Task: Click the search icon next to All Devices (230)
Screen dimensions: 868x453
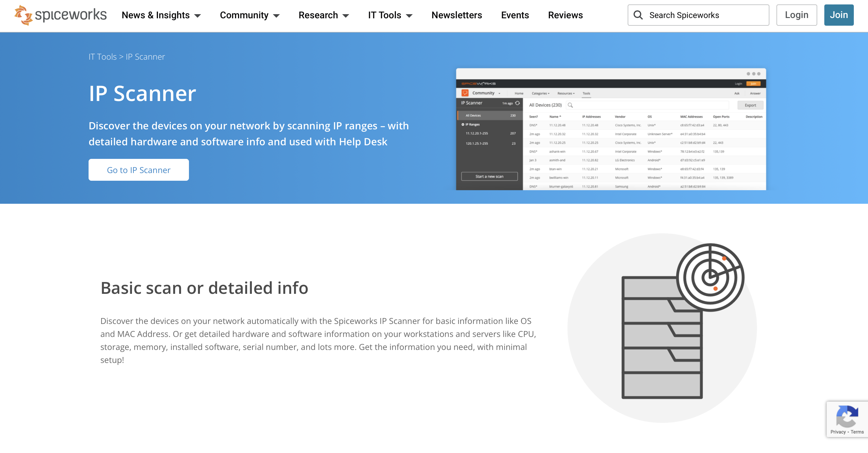Action: pos(571,105)
